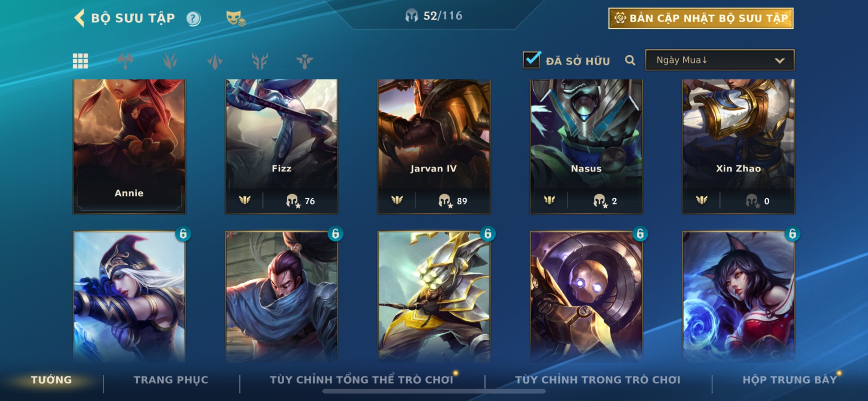The image size is (868, 401).
Task: Open the HỘP TRƯNG BÀY tab
Action: point(789,380)
